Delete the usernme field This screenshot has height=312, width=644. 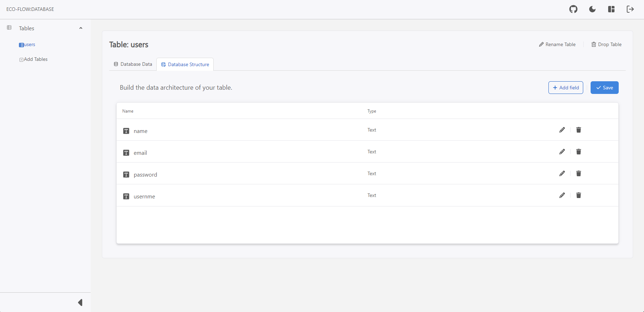tap(579, 195)
